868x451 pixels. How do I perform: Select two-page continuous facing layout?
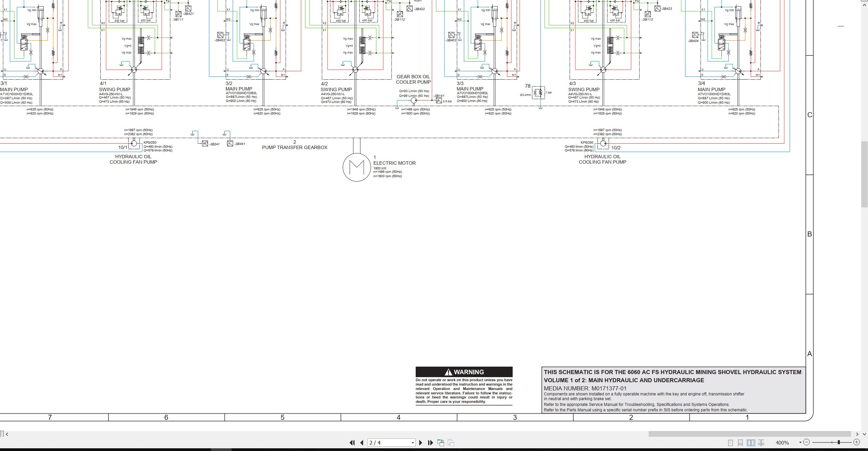point(761,443)
